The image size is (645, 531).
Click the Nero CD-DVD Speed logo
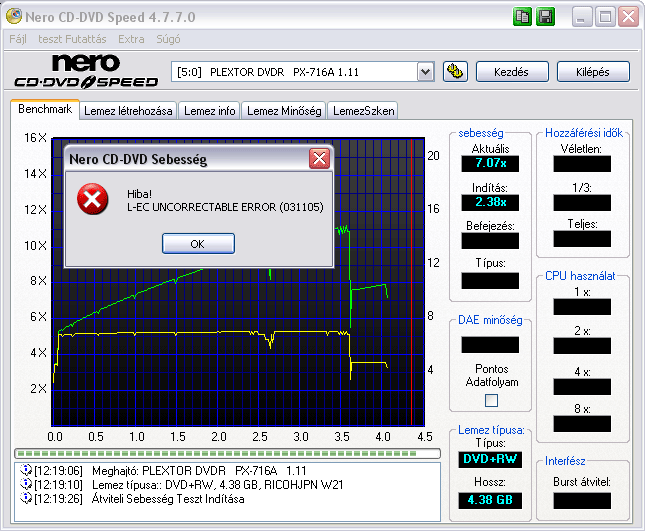pos(86,71)
